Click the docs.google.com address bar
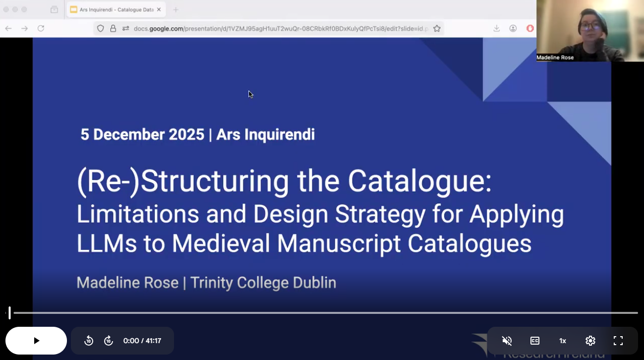The height and width of the screenshot is (360, 644). pos(278,28)
